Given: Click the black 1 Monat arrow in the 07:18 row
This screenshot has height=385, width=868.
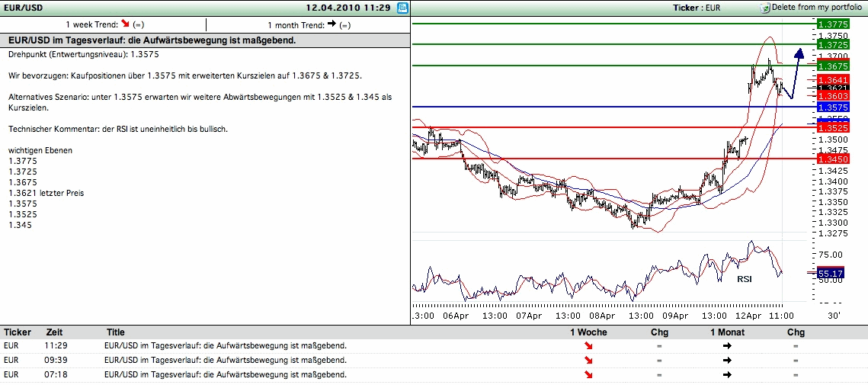Looking at the screenshot, I should (727, 375).
